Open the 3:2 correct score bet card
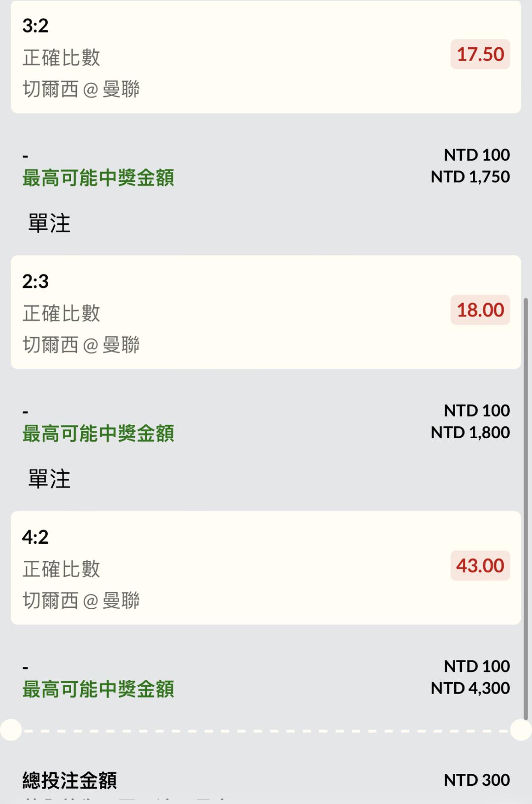The height and width of the screenshot is (804, 532). 266,57
